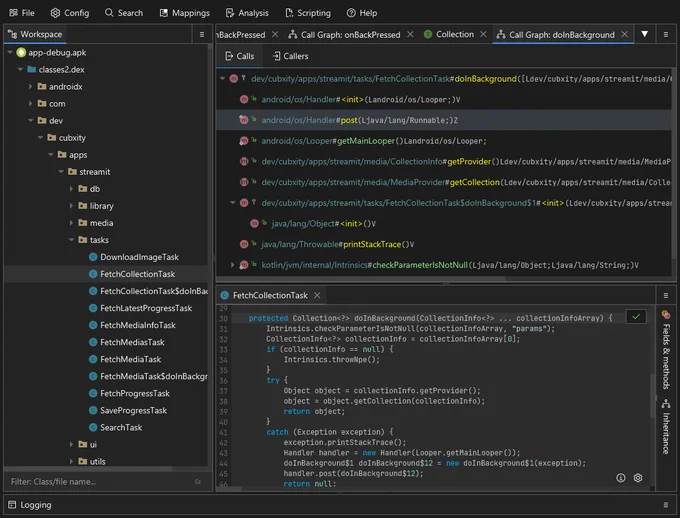Open the tab list dropdown arrow

(x=645, y=34)
